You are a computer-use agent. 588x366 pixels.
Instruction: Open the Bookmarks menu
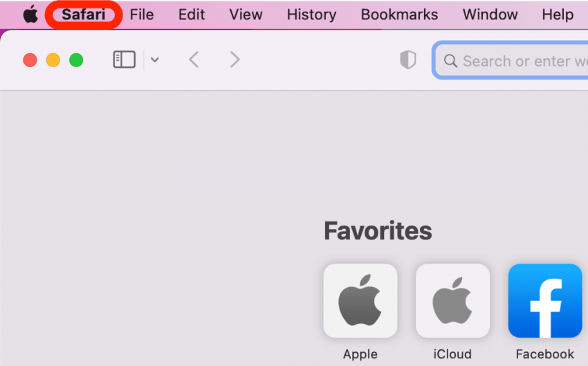pos(399,15)
